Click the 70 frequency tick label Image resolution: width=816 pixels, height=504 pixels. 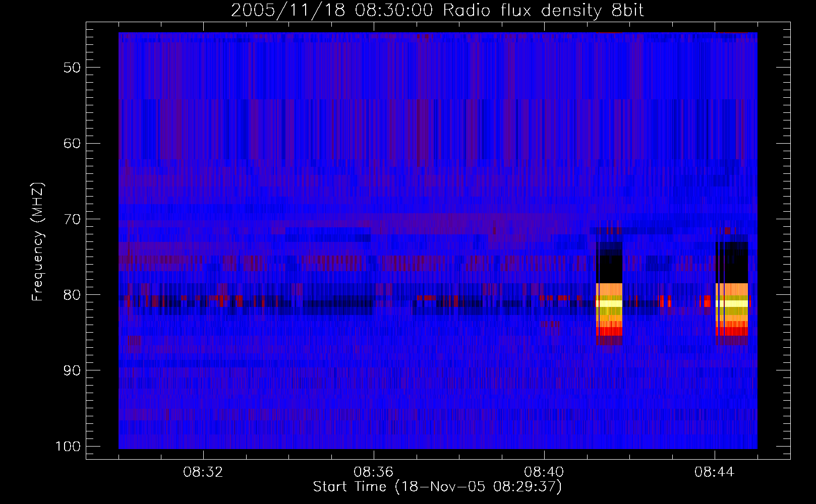coord(72,219)
